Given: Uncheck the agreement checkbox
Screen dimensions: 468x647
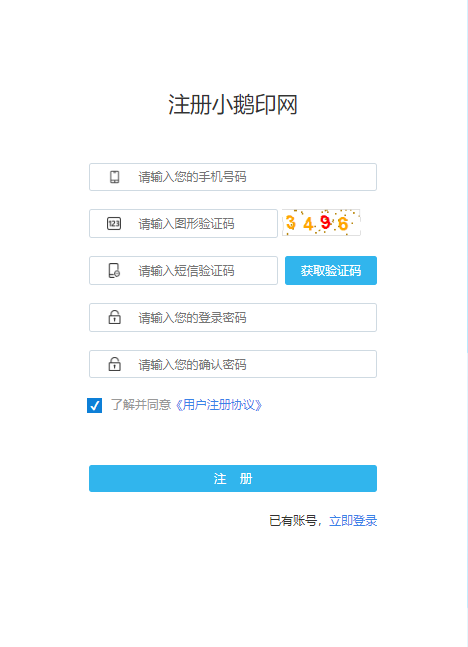Looking at the screenshot, I should 95,405.
